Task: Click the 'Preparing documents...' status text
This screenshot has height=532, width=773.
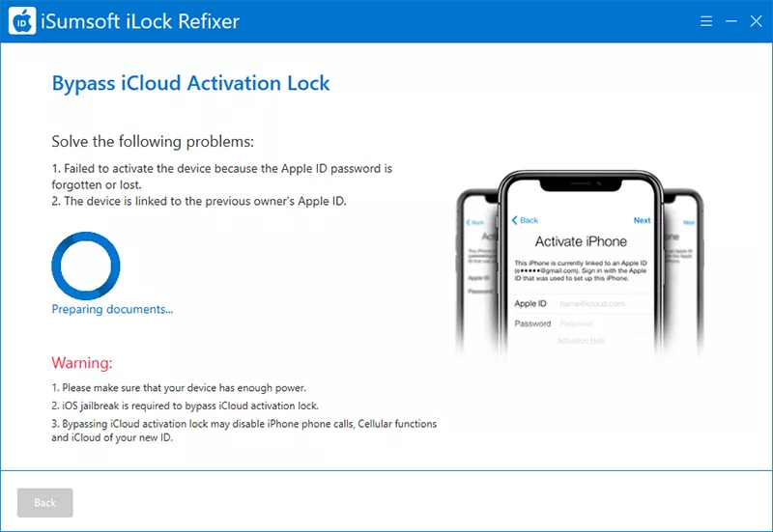Action: (112, 309)
